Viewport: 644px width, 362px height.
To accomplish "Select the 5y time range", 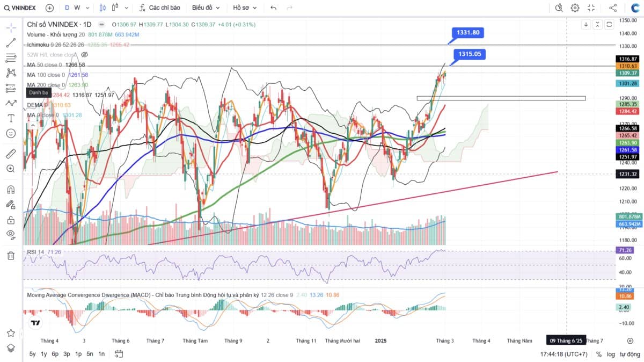I will coord(33,354).
